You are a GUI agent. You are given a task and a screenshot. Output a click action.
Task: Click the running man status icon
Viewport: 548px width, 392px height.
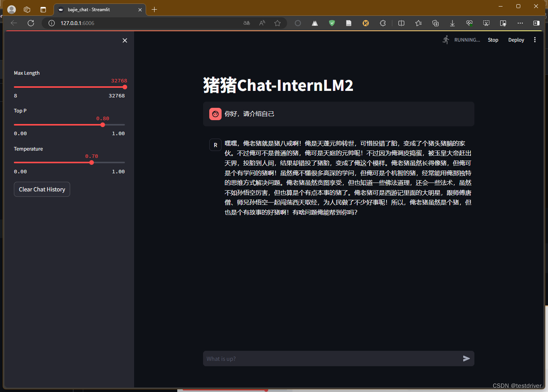(445, 39)
